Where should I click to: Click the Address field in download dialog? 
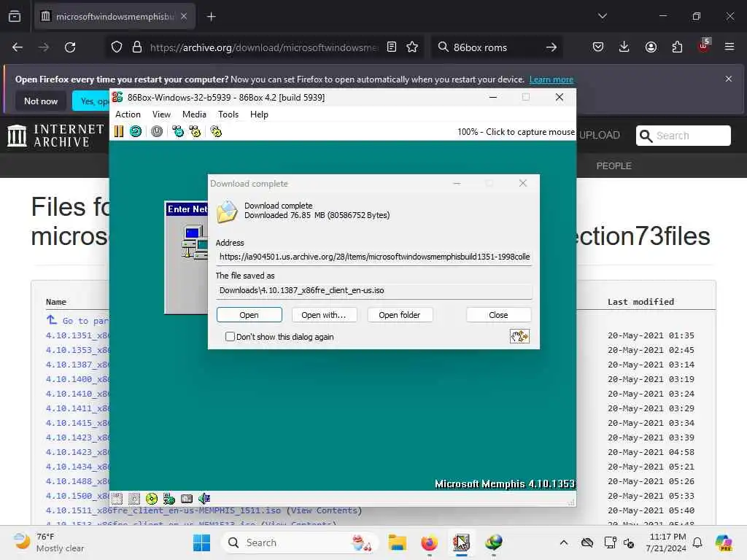click(x=374, y=257)
